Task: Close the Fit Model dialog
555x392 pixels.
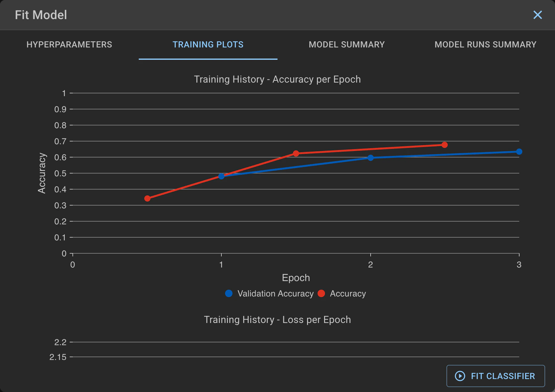Action: pos(537,15)
